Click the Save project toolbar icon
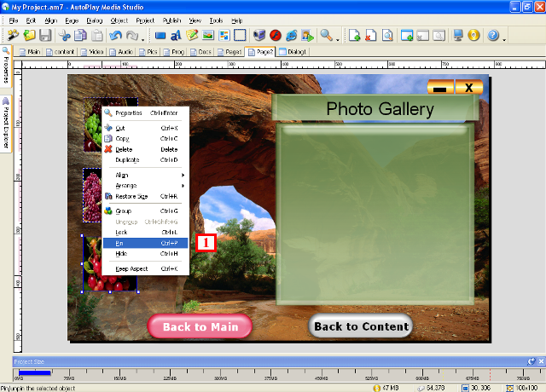The width and height of the screenshot is (546, 392). tap(45, 36)
